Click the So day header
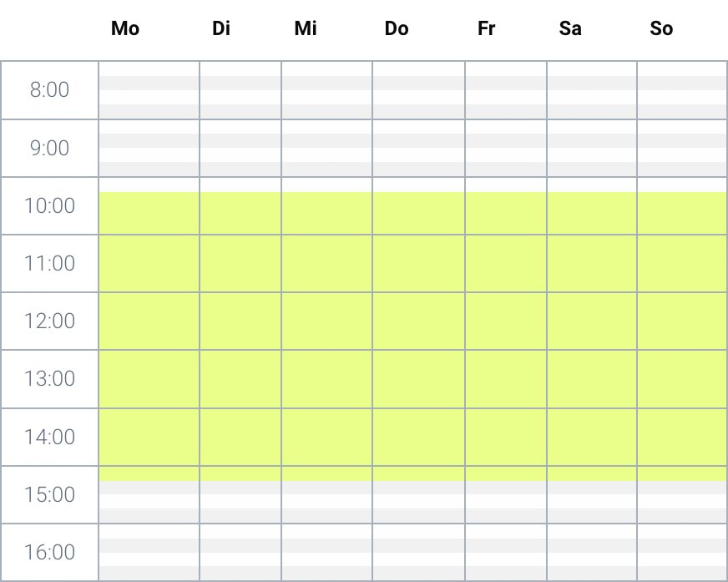 [661, 29]
